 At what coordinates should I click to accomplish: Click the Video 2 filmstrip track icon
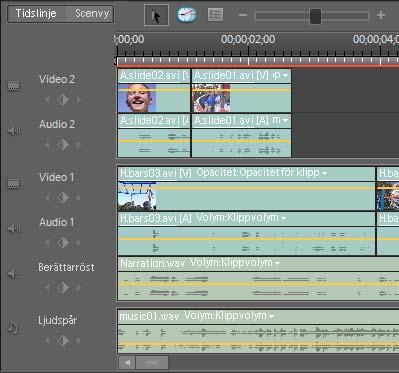[14, 86]
